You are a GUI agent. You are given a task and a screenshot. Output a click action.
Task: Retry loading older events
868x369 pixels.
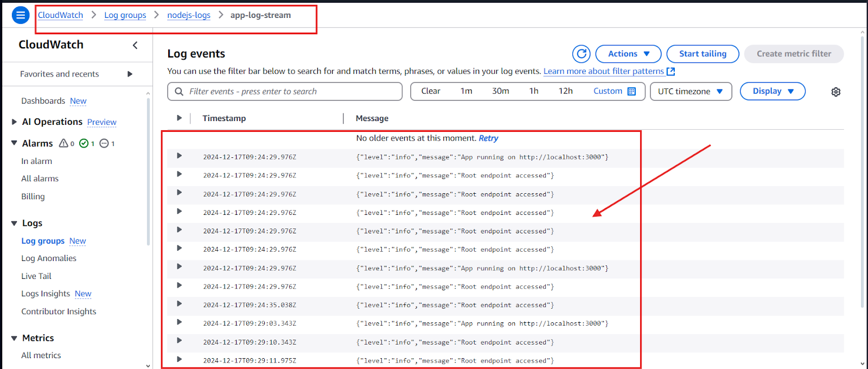pos(488,138)
